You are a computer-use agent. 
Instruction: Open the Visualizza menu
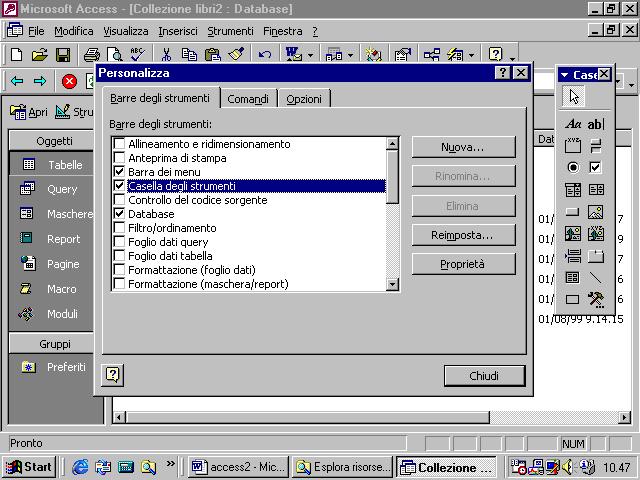click(125, 31)
